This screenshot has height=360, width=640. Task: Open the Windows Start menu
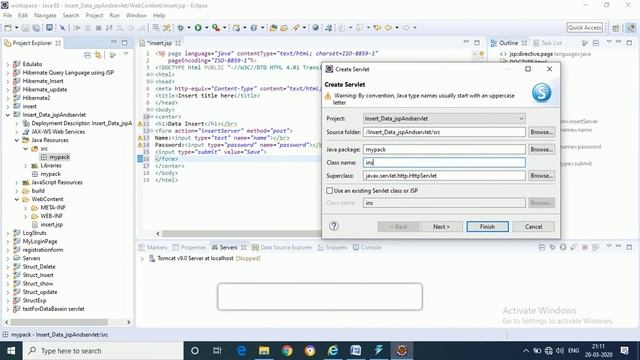click(11, 351)
